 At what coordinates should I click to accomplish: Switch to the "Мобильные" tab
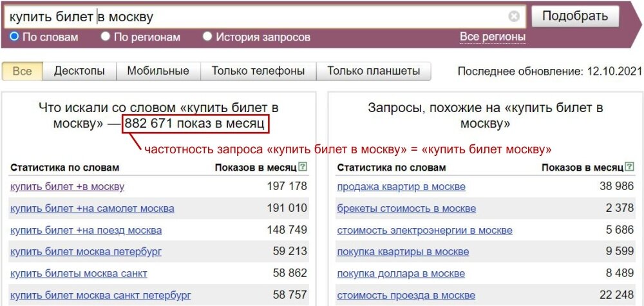158,71
